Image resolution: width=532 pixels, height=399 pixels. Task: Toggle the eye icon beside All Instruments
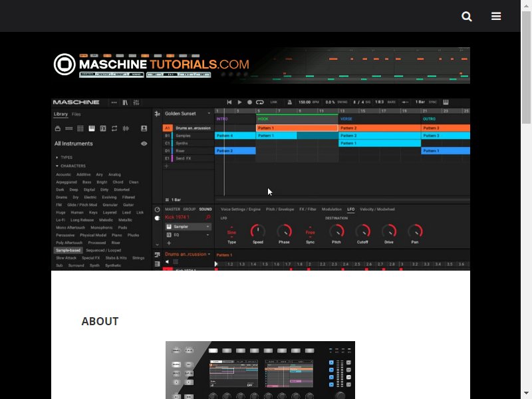(144, 144)
